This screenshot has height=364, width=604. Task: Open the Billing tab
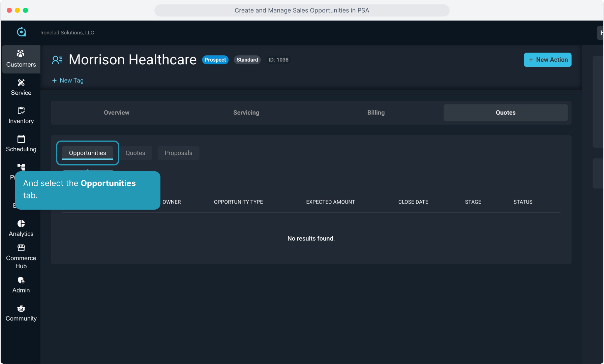[x=376, y=113]
